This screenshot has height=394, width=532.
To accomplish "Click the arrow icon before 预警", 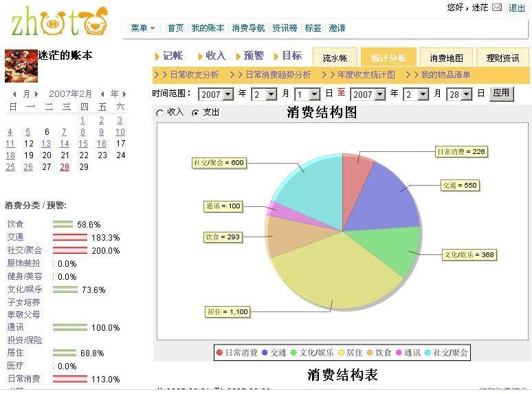I will (239, 56).
